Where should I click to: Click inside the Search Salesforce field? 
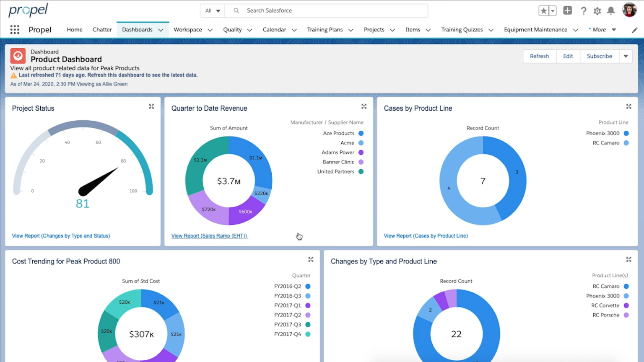[x=327, y=10]
